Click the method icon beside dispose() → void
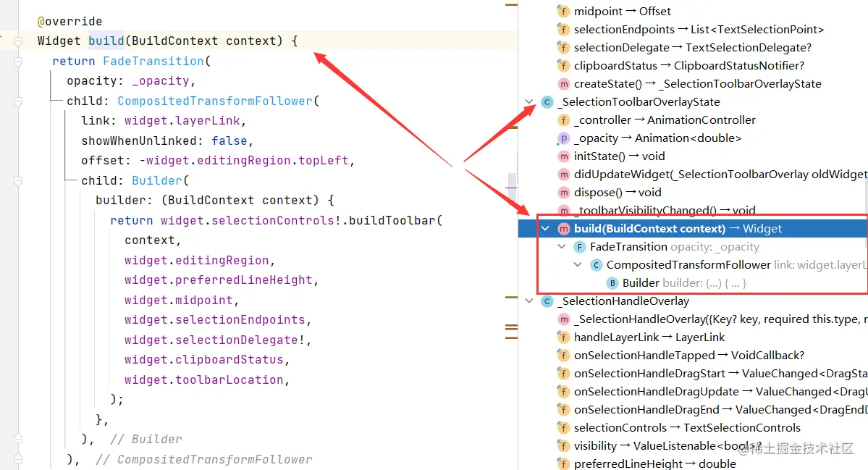 563,192
